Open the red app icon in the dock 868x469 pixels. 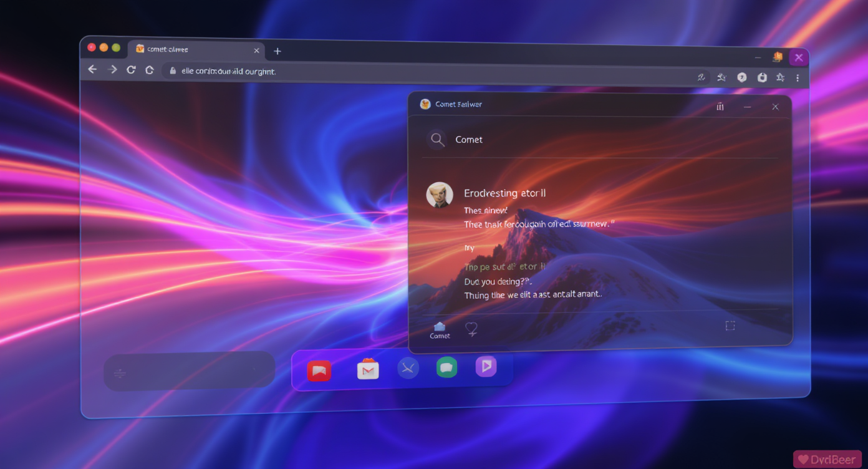pyautogui.click(x=319, y=371)
